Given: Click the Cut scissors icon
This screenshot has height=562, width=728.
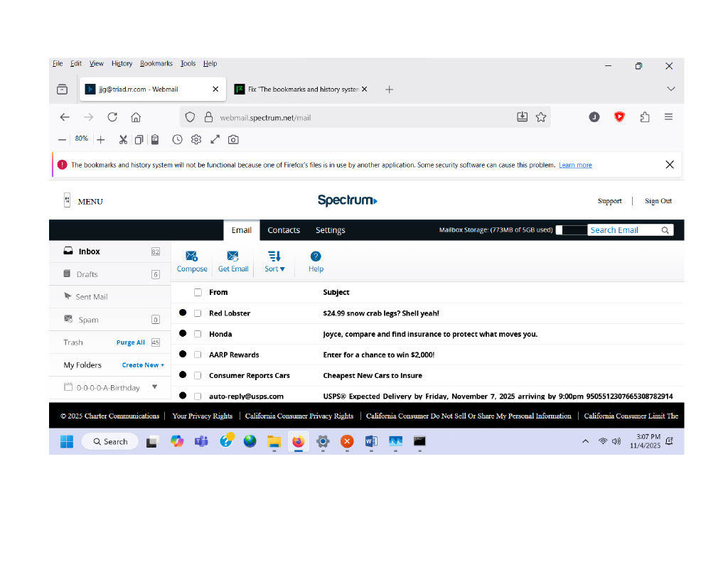Looking at the screenshot, I should (123, 140).
